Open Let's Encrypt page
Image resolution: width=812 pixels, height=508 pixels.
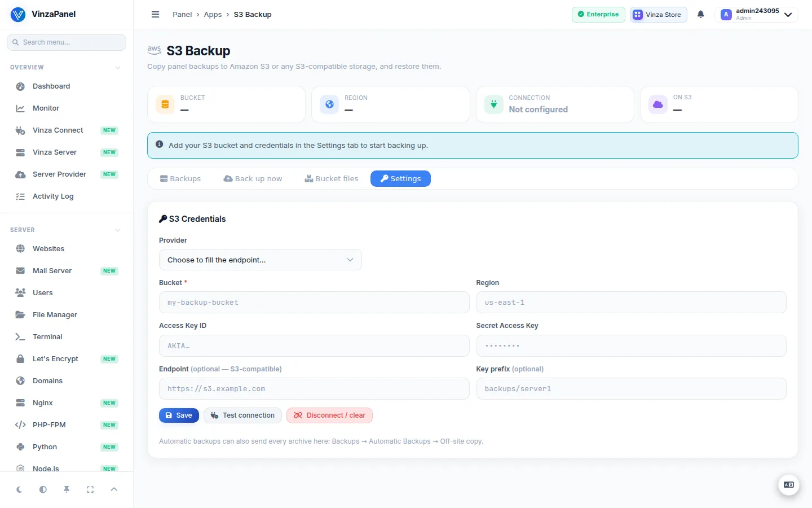pos(67,359)
